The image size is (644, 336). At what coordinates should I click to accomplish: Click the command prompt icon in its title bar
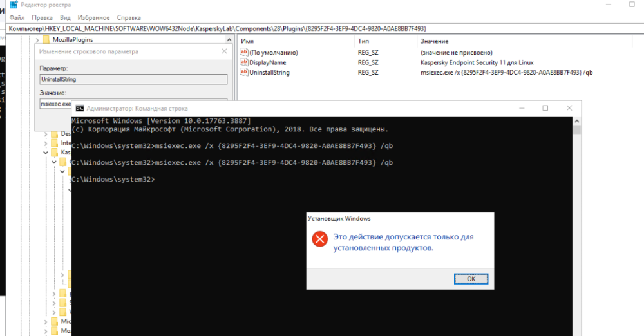80,108
